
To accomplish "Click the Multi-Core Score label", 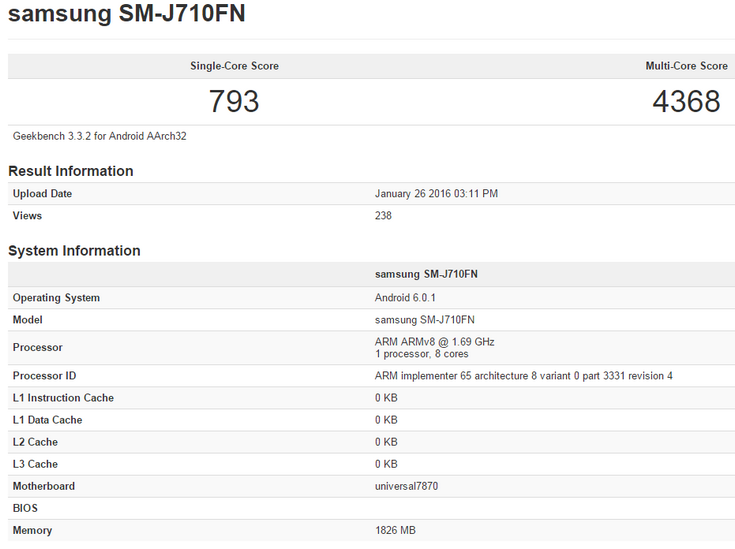I will pos(686,66).
